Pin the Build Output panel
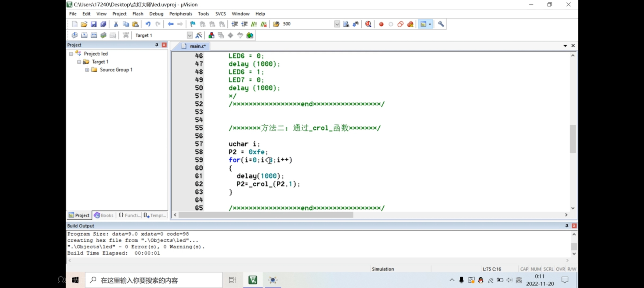644x288 pixels. tap(567, 226)
